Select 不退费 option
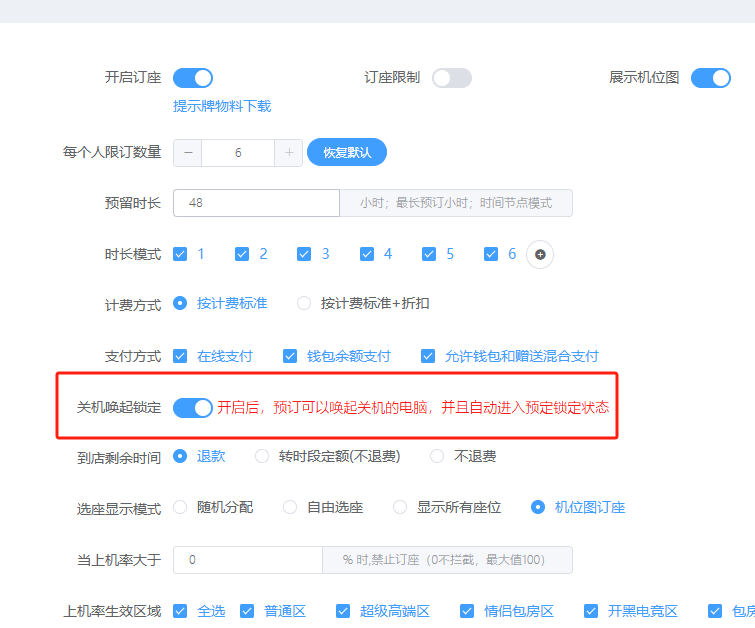 pos(437,456)
